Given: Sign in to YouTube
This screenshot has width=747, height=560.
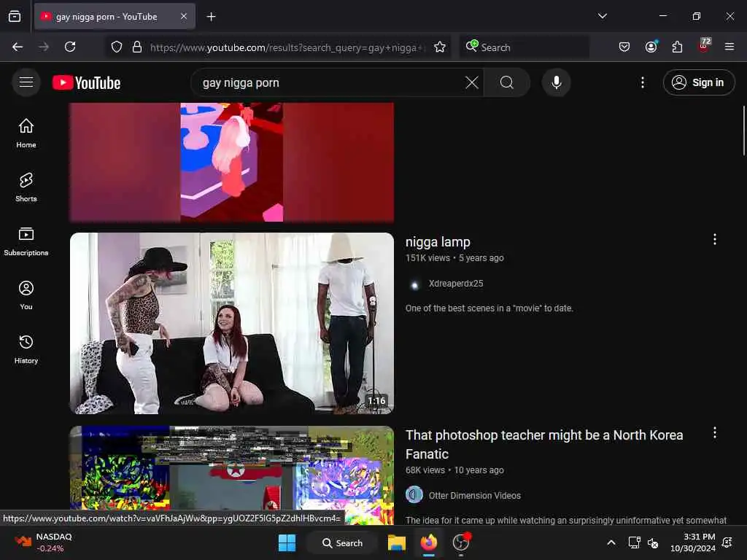Looking at the screenshot, I should coord(698,82).
